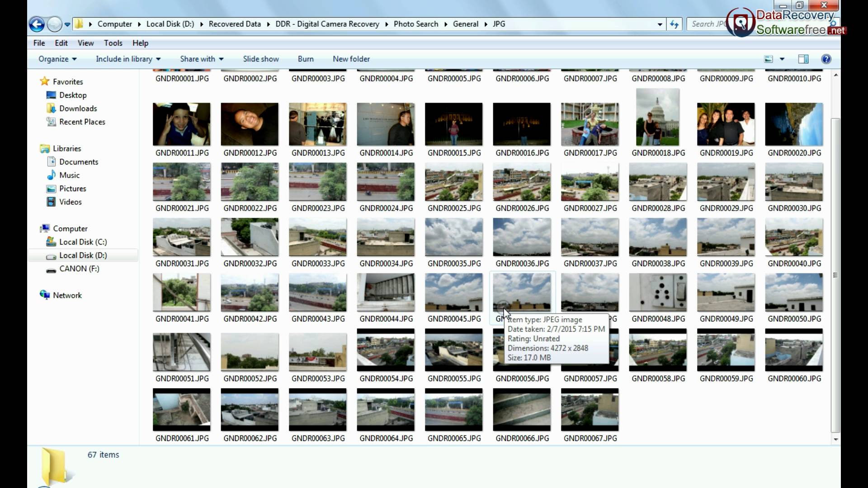The width and height of the screenshot is (868, 488).
Task: Expand the arrow after Computer breadcrumb
Action: (x=139, y=24)
